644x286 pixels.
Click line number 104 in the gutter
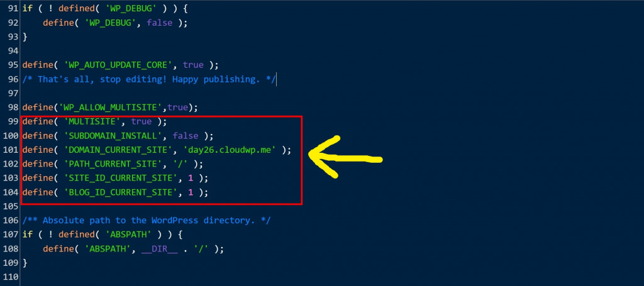tap(10, 192)
